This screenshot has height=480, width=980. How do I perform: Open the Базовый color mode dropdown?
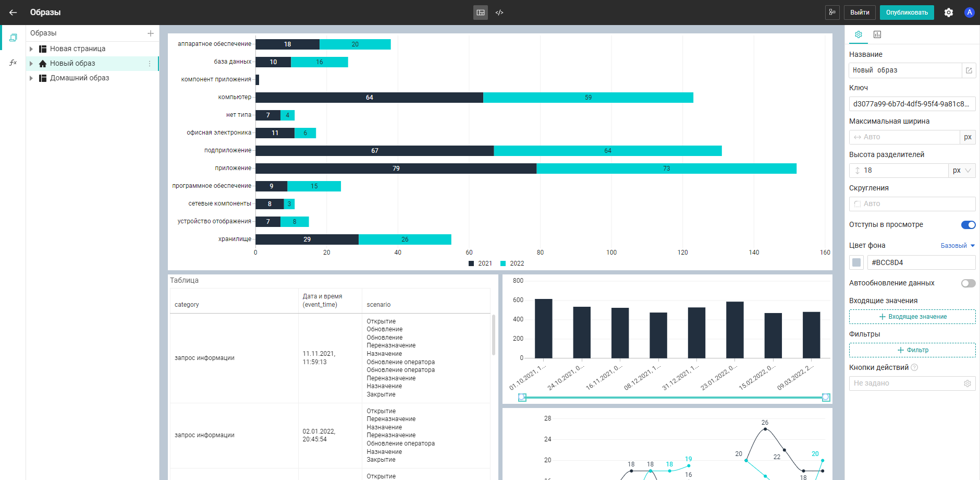point(958,246)
